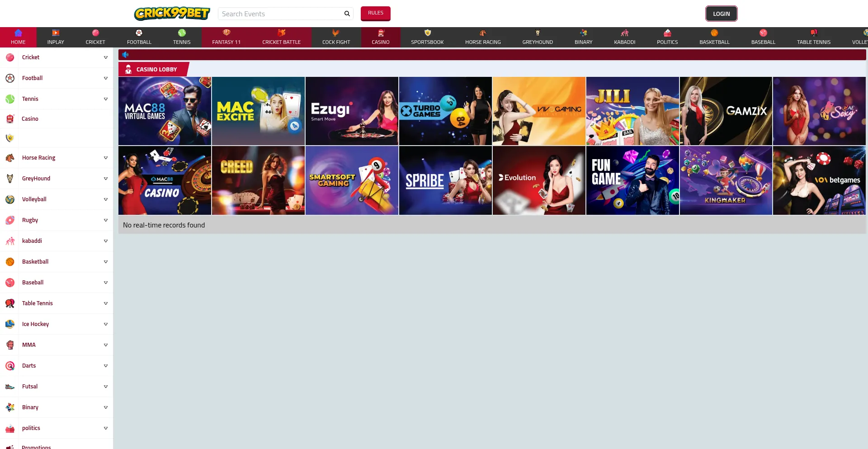Expand the kabaddi dropdown arrow

(106, 241)
